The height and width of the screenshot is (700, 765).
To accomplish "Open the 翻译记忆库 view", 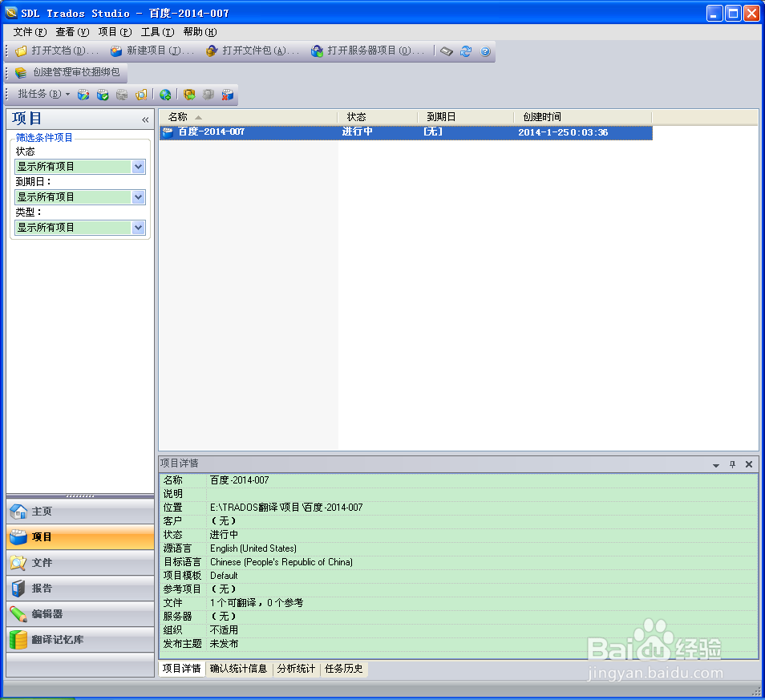I will pyautogui.click(x=80, y=640).
